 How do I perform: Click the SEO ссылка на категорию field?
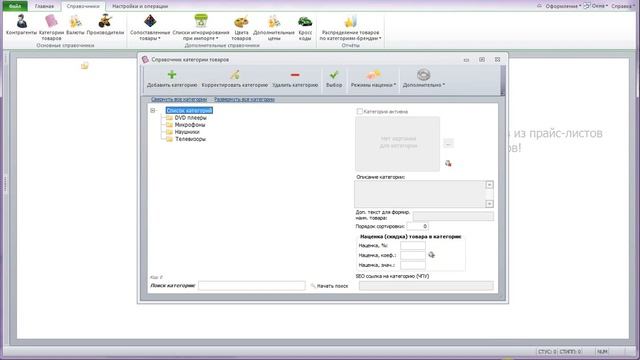426,286
